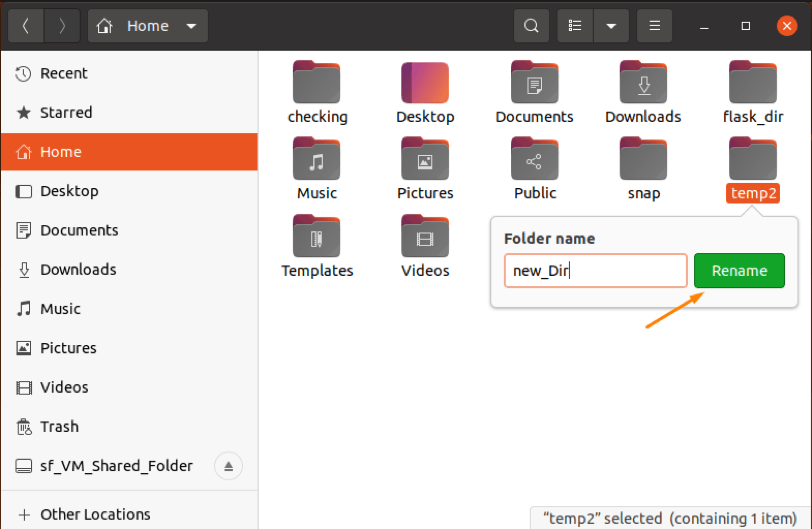The image size is (812, 529).
Task: Select the snap folder icon
Action: [644, 158]
